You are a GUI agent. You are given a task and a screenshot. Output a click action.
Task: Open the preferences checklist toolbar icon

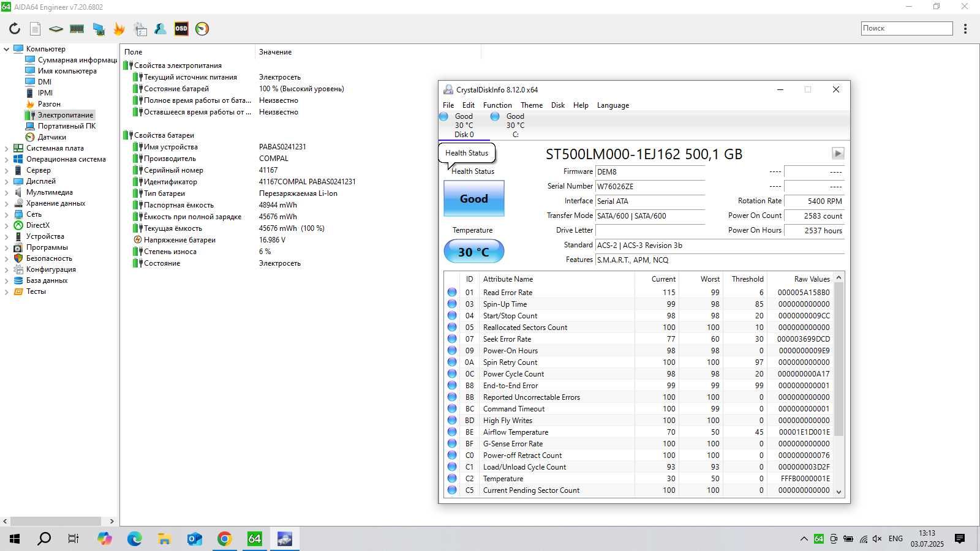(140, 29)
